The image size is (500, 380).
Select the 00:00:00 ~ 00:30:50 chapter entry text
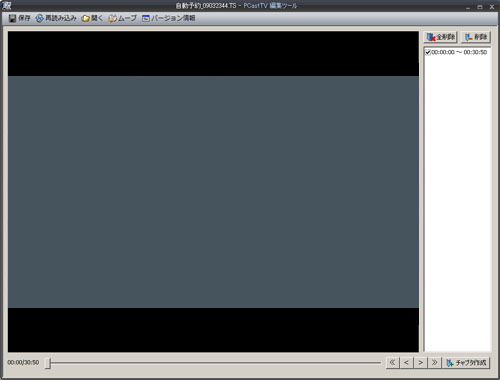point(459,52)
